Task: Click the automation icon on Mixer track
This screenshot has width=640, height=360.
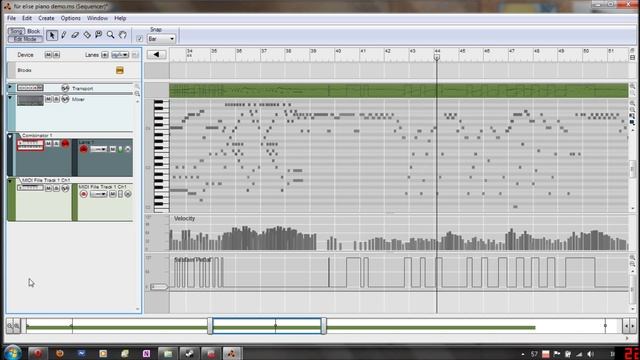Action: click(x=65, y=99)
